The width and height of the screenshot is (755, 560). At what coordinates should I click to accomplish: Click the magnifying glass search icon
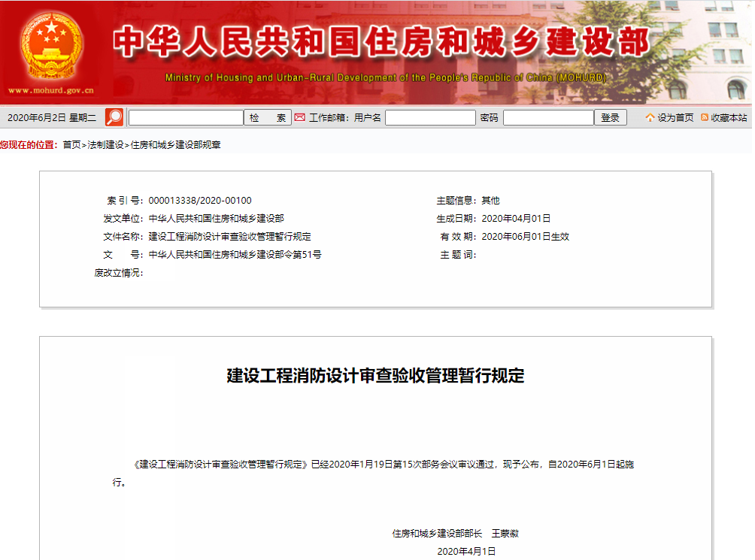(114, 117)
